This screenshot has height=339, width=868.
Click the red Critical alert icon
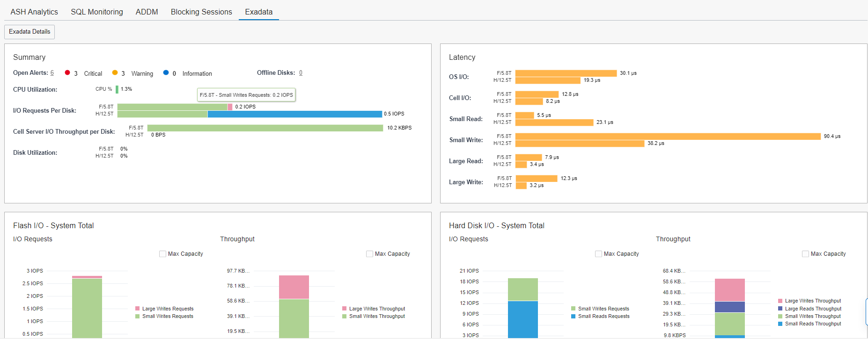coord(67,72)
